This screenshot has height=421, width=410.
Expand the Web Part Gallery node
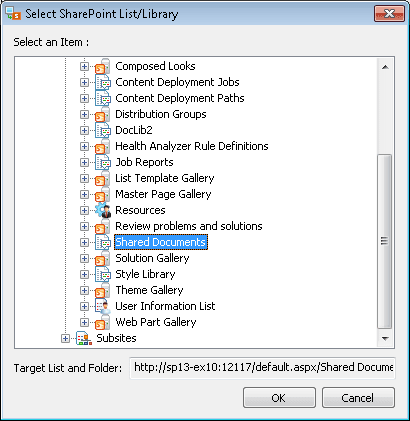click(84, 323)
